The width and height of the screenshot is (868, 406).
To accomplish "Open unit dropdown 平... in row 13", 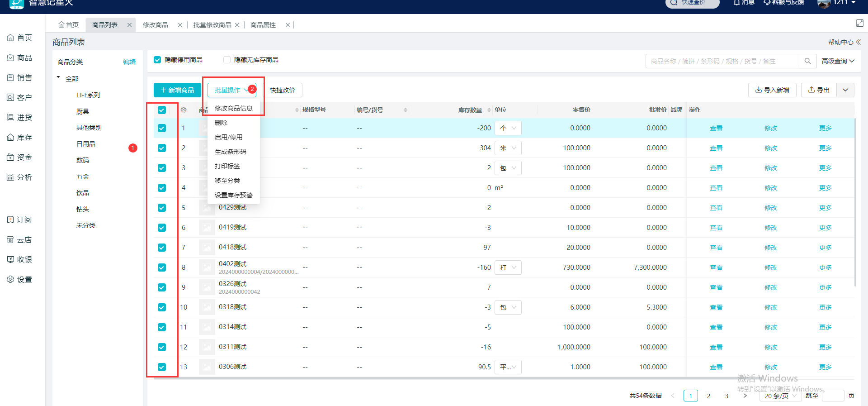I will pos(508,367).
